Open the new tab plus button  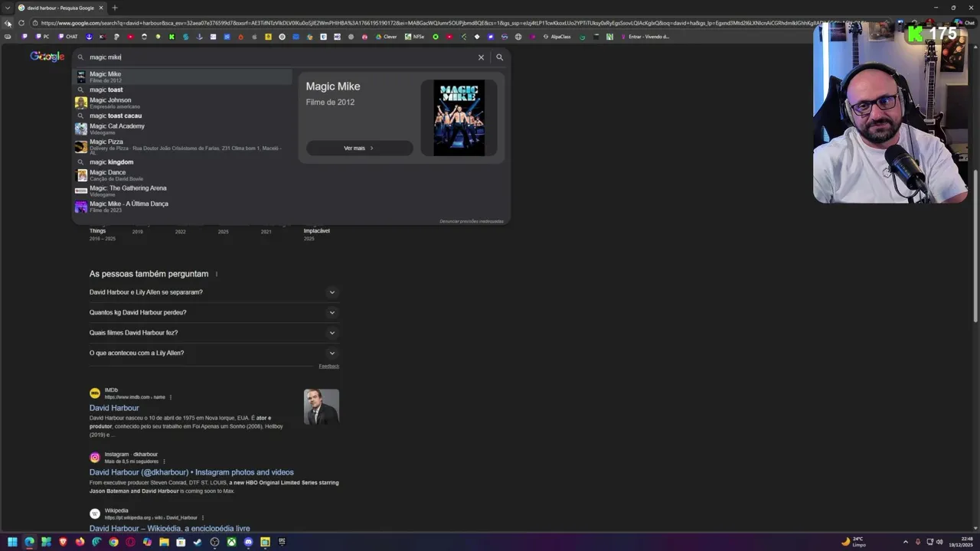114,8
